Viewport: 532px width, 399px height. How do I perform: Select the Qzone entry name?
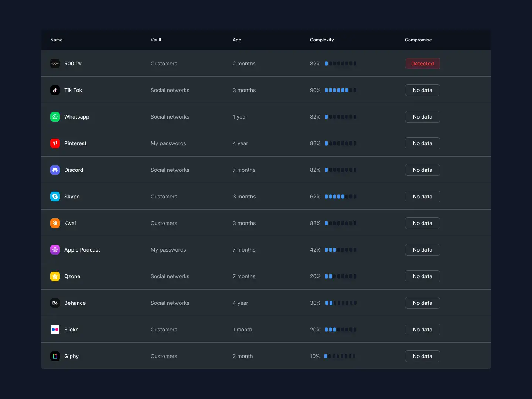(72, 276)
